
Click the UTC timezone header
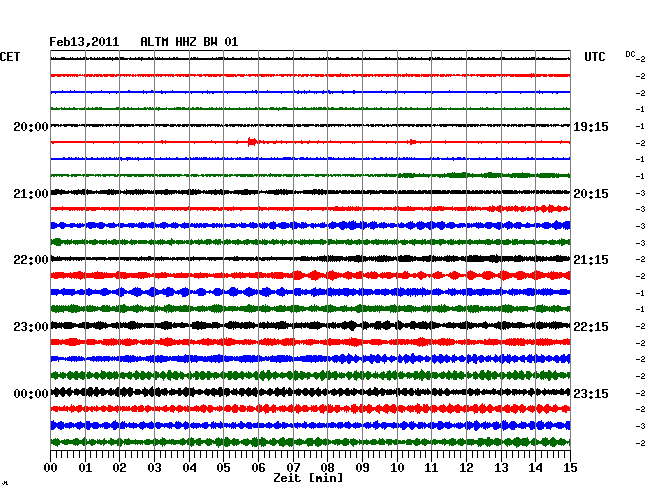pyautogui.click(x=594, y=57)
